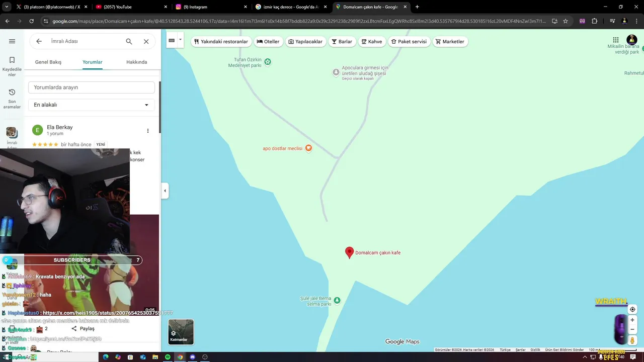Open the Google account avatar
The image size is (644, 362).
[632, 40]
